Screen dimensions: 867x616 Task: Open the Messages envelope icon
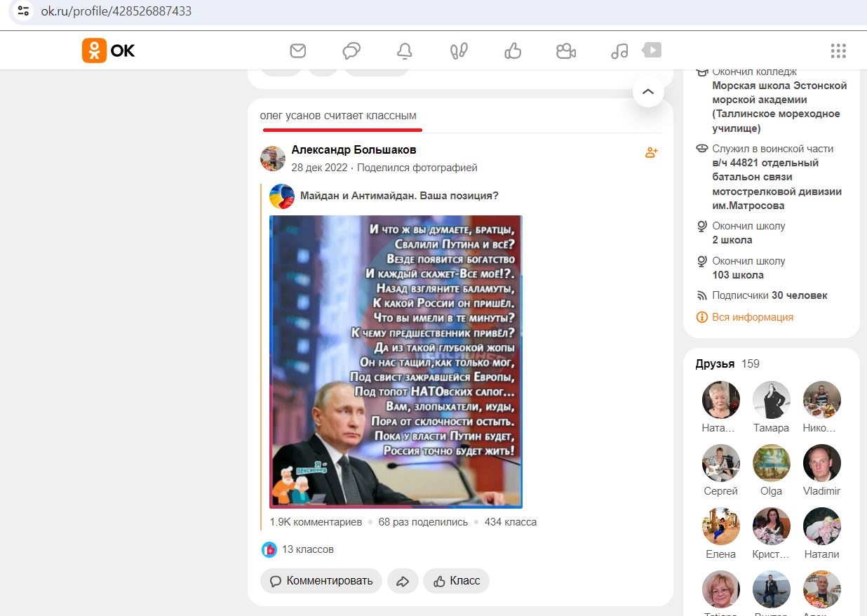coord(298,51)
